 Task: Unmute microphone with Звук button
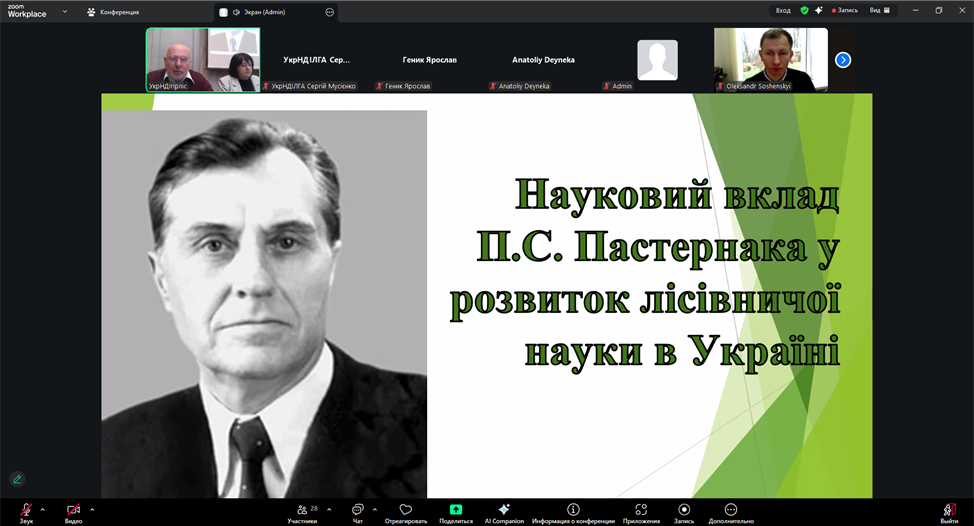point(26,511)
